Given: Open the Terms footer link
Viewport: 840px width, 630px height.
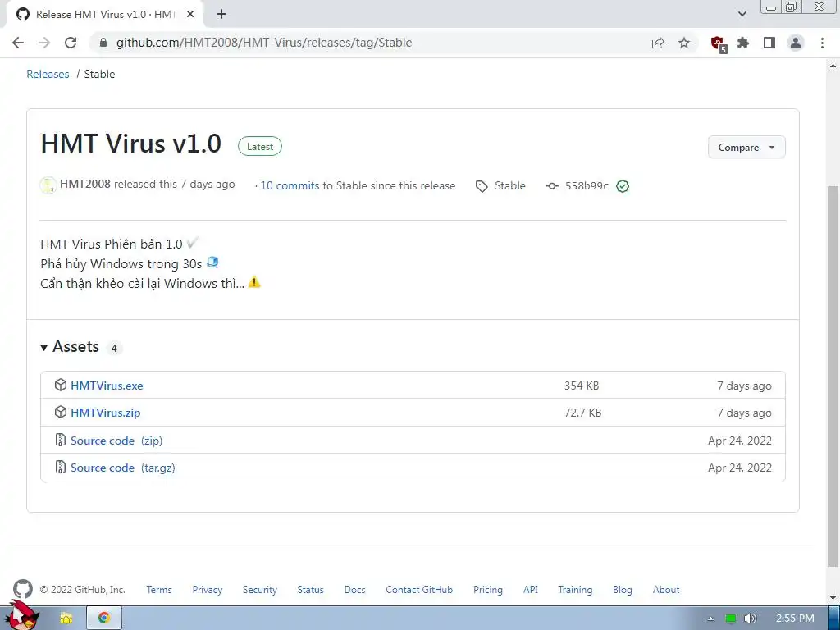Looking at the screenshot, I should tap(159, 589).
